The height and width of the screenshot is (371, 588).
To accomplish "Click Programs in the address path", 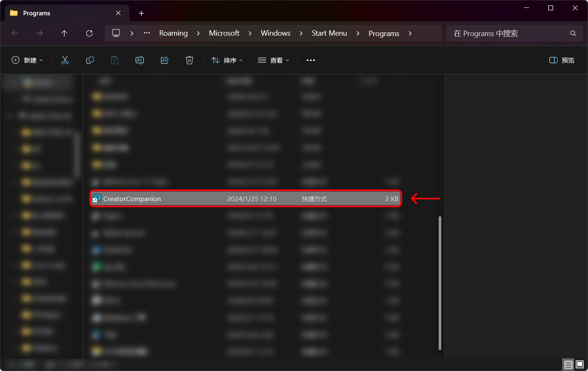I will [384, 33].
